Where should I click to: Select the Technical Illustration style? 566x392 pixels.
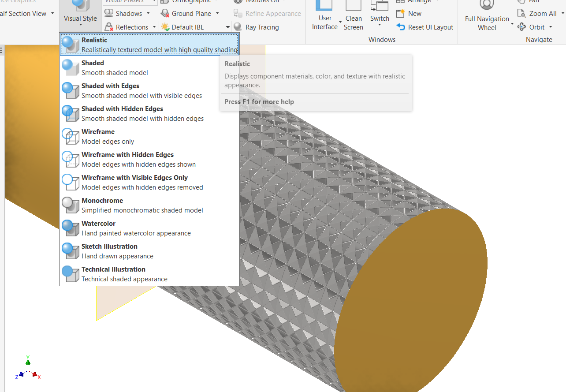[x=149, y=274]
